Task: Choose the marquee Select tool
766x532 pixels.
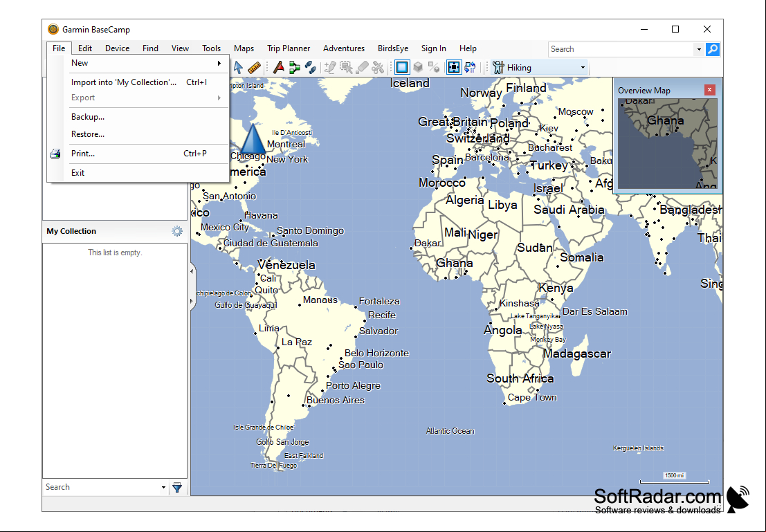Action: [x=346, y=67]
